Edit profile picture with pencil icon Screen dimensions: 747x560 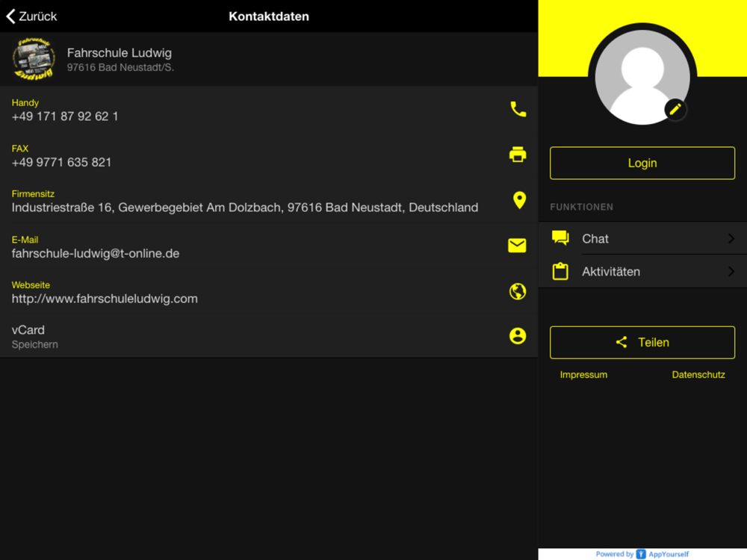(675, 110)
